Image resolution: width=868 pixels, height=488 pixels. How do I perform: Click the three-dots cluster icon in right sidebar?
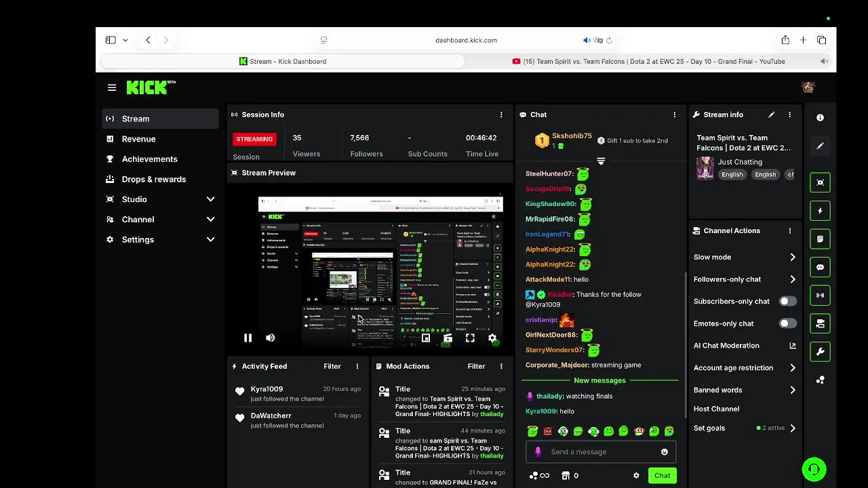coord(820,380)
